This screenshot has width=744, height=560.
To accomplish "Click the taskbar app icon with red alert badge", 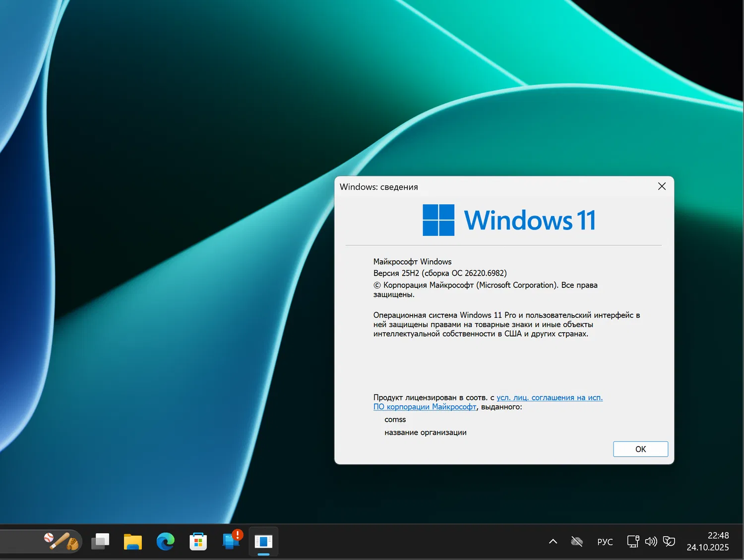I will coord(231,542).
